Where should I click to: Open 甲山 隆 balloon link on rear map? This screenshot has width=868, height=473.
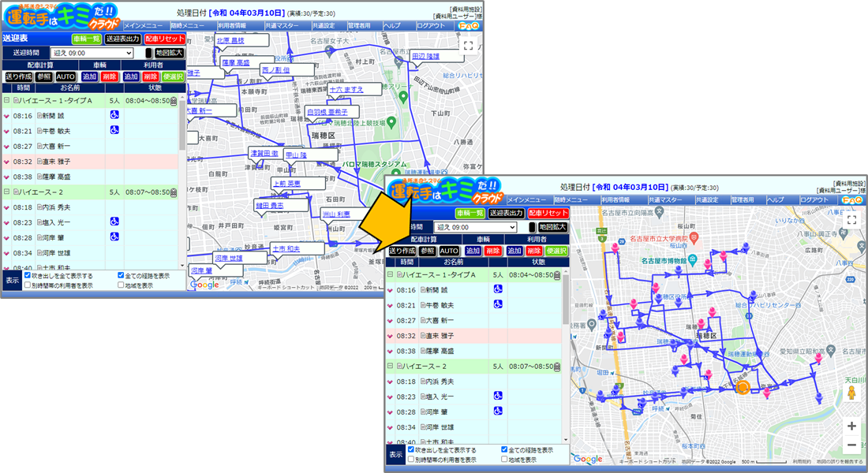pyautogui.click(x=296, y=155)
